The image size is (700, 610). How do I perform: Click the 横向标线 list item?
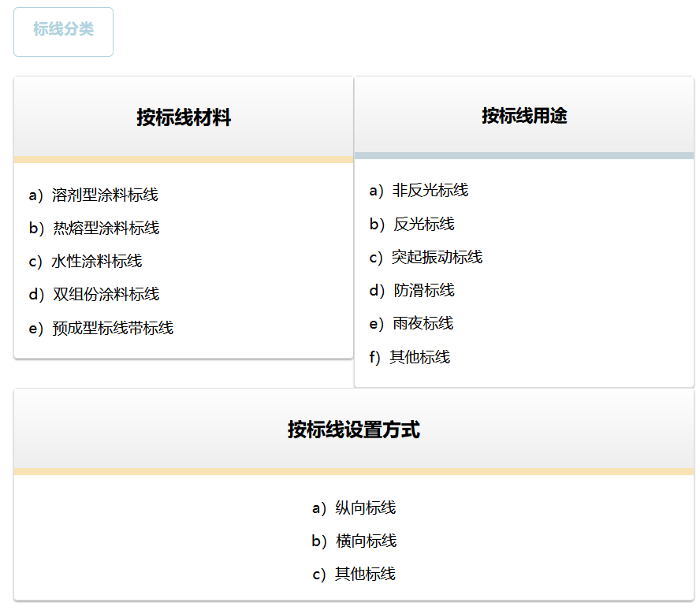tap(366, 541)
